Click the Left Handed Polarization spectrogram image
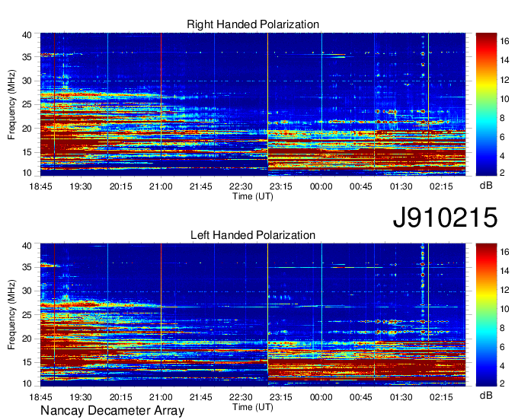Screen dimensions: 518x420 (253, 315)
